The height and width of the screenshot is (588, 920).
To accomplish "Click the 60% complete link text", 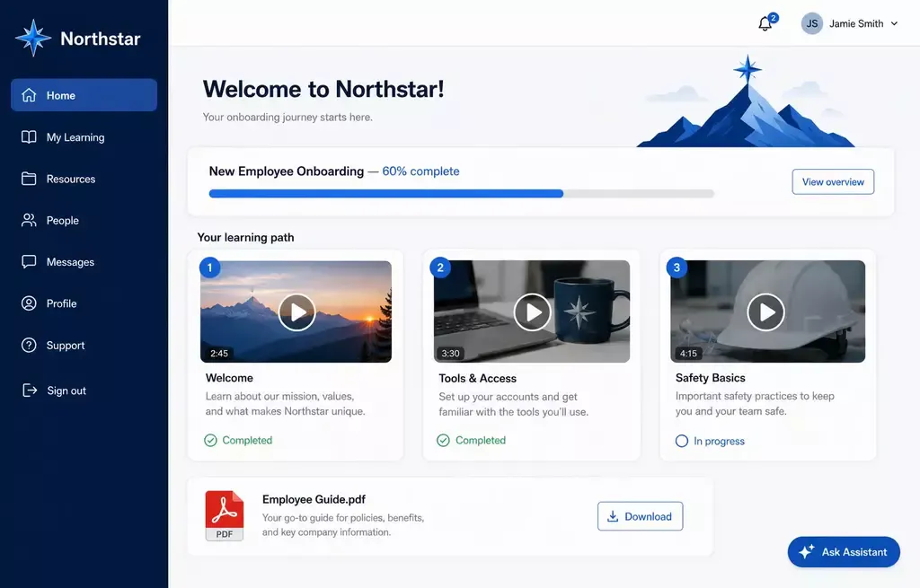I will pos(420,171).
